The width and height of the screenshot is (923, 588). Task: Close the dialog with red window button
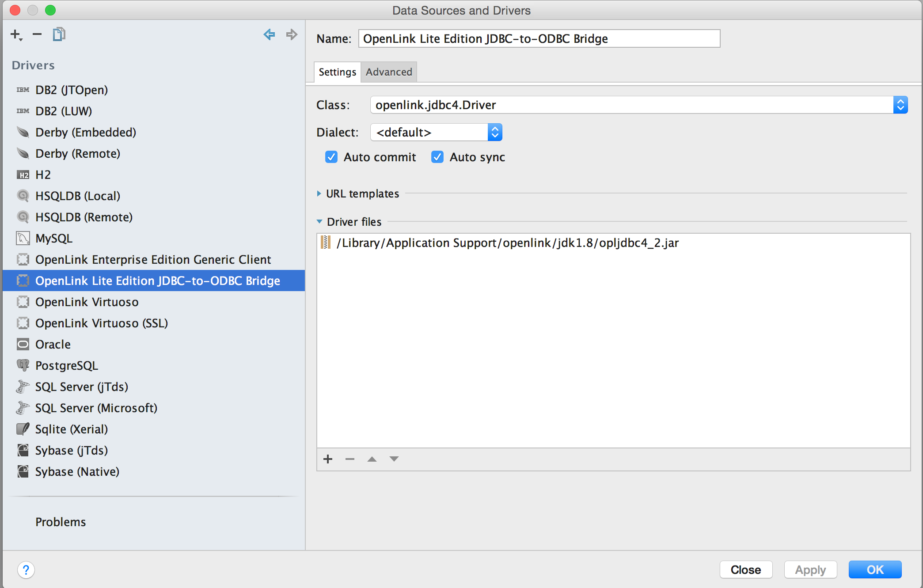pos(15,10)
